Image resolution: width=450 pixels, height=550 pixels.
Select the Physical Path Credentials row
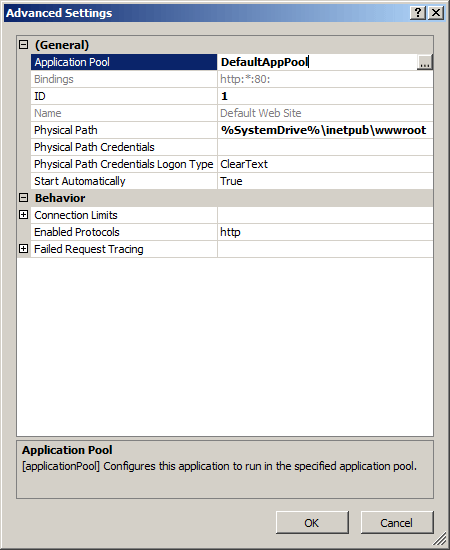point(232,147)
